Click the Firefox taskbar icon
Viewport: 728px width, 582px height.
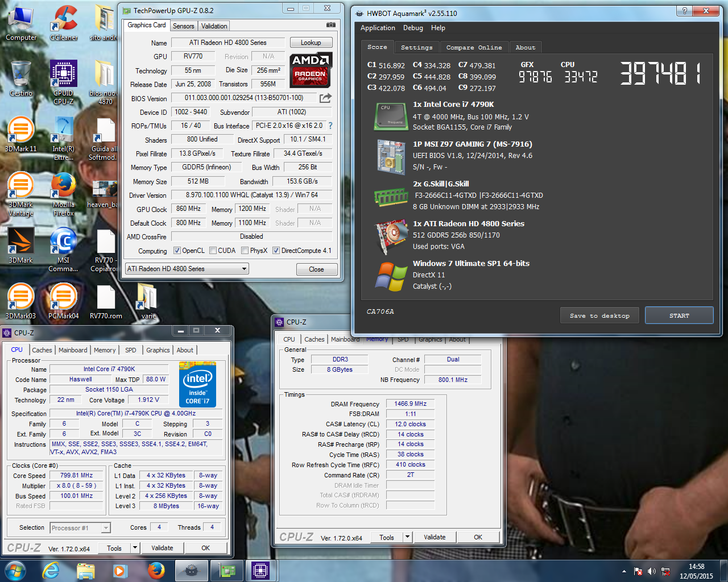coord(156,570)
